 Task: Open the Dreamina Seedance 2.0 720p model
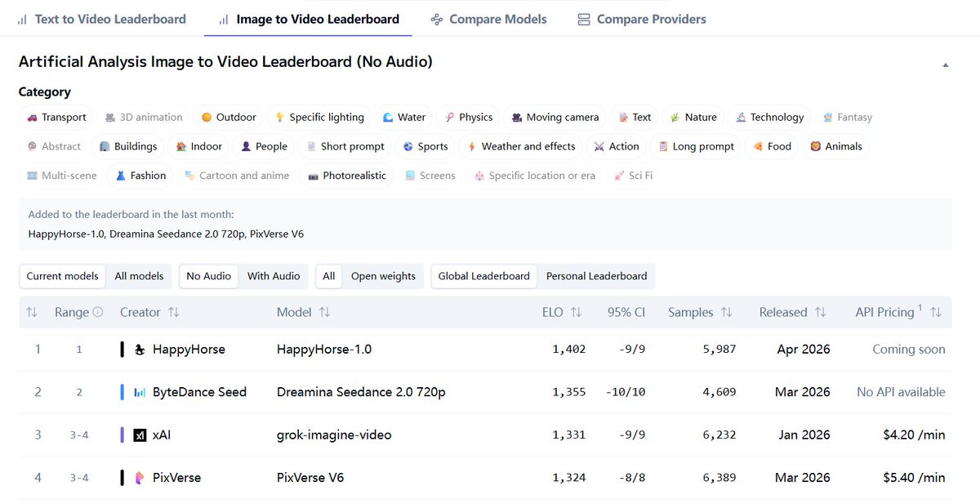click(361, 392)
